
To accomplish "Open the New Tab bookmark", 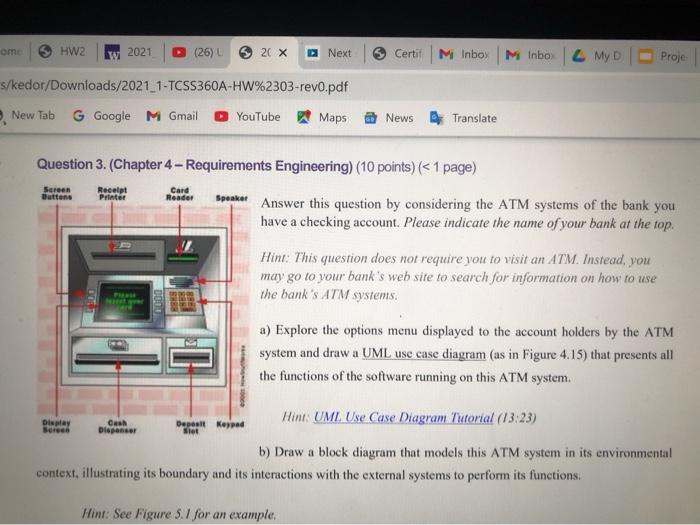I will [28, 115].
